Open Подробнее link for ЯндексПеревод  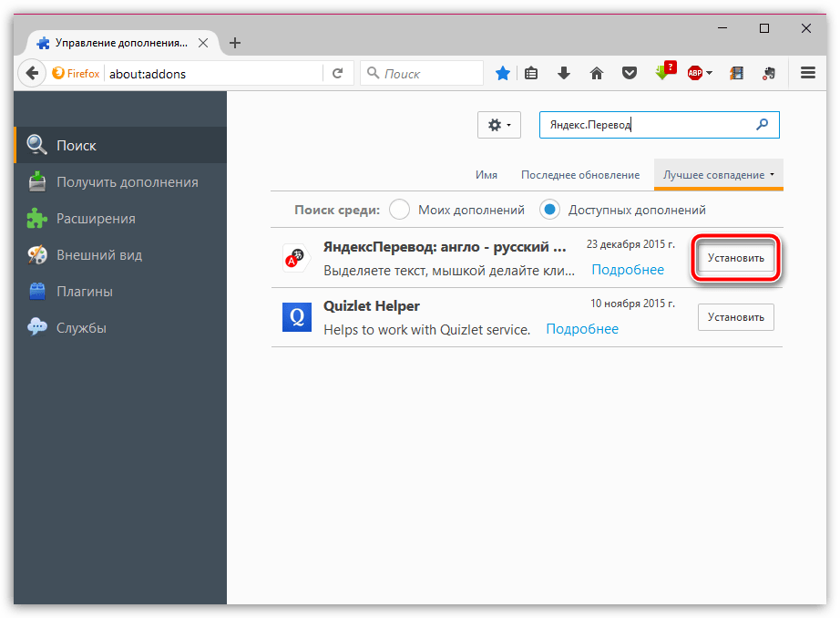[628, 270]
